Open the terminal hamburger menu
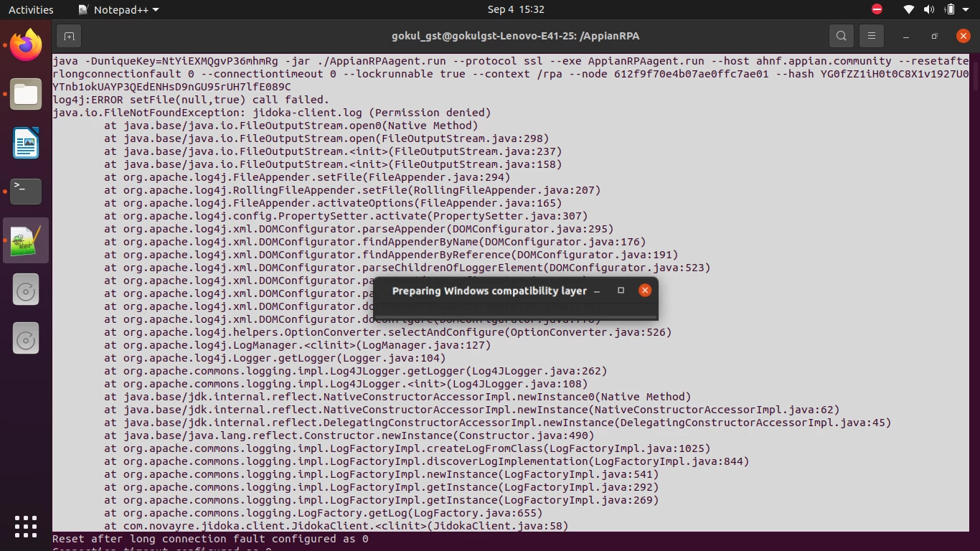The image size is (980, 551). (872, 36)
